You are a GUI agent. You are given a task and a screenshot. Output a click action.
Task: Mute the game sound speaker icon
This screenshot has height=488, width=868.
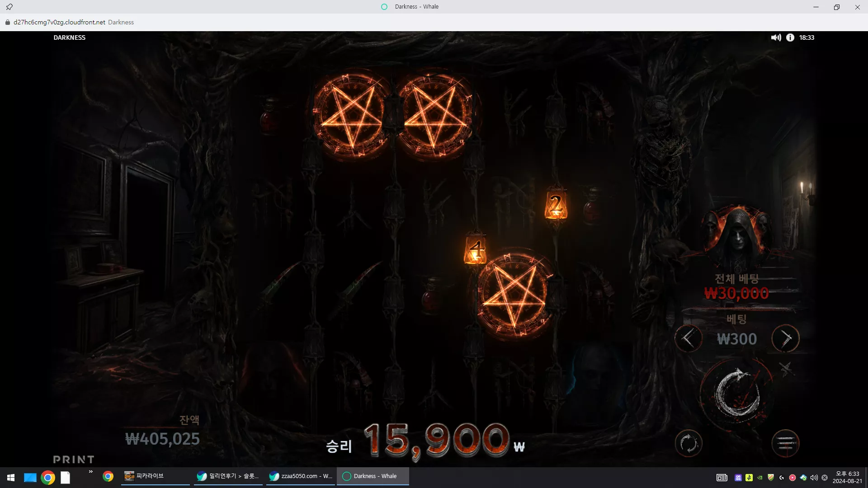coord(776,38)
